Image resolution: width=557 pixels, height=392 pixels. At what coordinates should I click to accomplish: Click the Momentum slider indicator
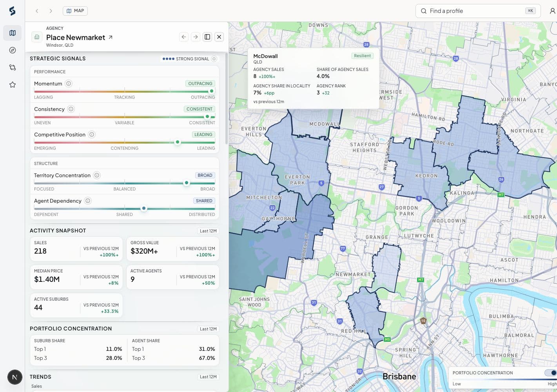pos(212,91)
